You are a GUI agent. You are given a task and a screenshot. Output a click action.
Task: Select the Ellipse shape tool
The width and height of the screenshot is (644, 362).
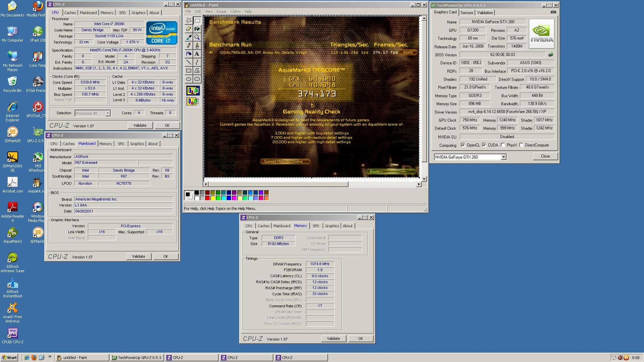188,79
